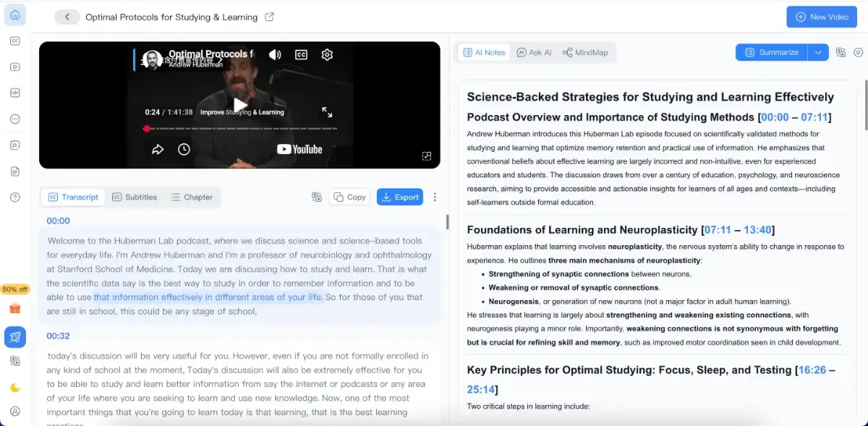
Task: Click the video screenshot capture corner icon
Action: pos(427,156)
